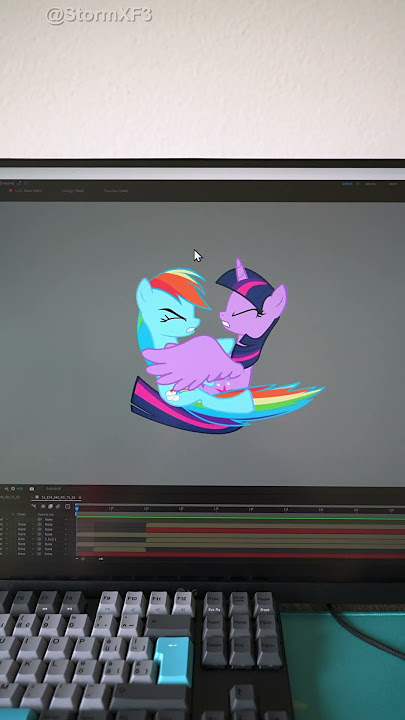Toggle the hide shy layers switch
Image resolution: width=405 pixels, height=720 pixels.
click(43, 506)
